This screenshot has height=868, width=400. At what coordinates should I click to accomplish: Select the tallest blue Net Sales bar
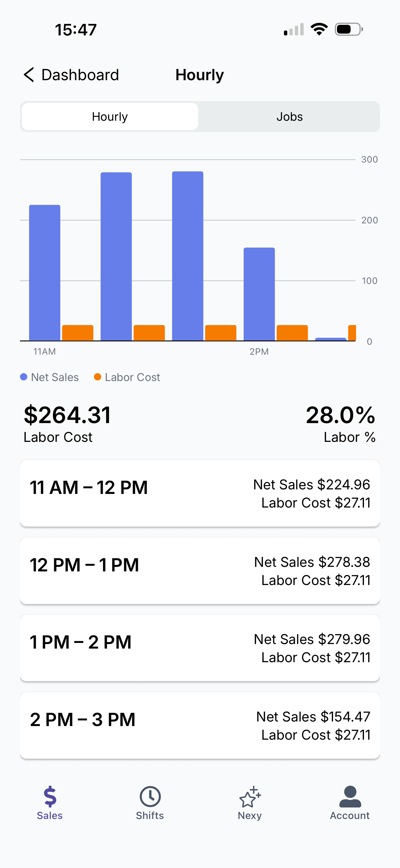(x=188, y=256)
